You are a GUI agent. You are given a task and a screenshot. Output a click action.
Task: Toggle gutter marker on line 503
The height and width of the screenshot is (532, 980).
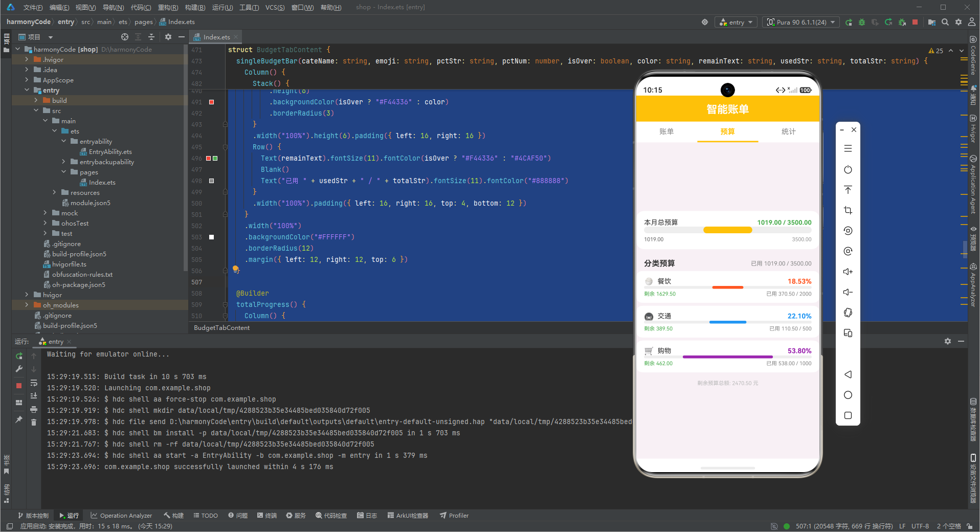pyautogui.click(x=211, y=237)
